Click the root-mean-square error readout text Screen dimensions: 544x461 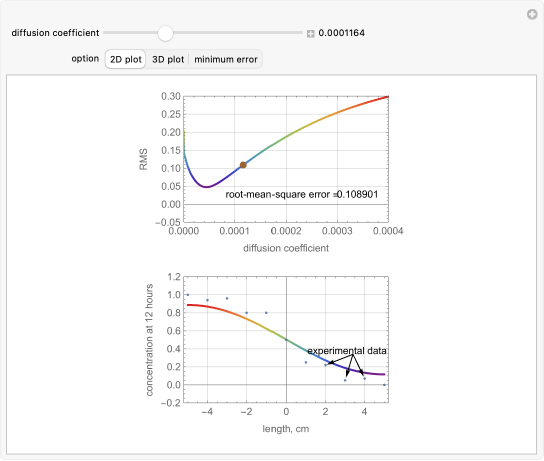click(x=301, y=194)
